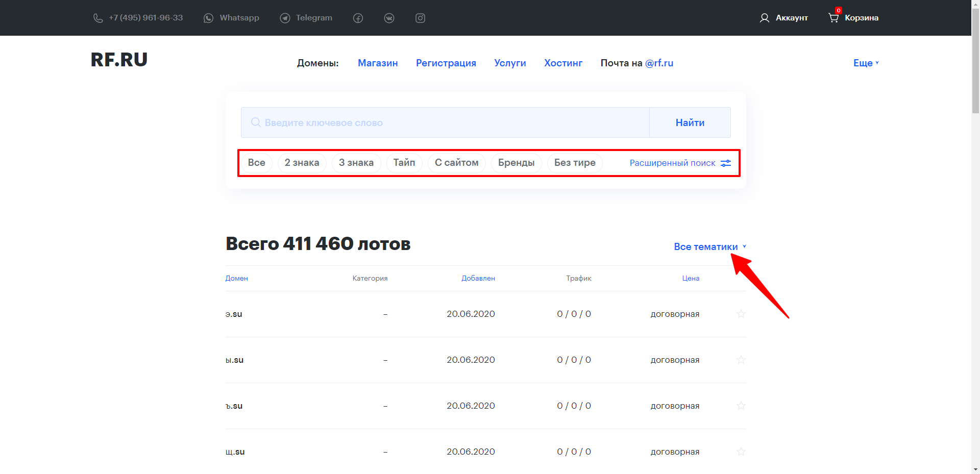Screen dimensions: 980x474
Task: Click the page vertical scrollbar thumb
Action: (975, 61)
